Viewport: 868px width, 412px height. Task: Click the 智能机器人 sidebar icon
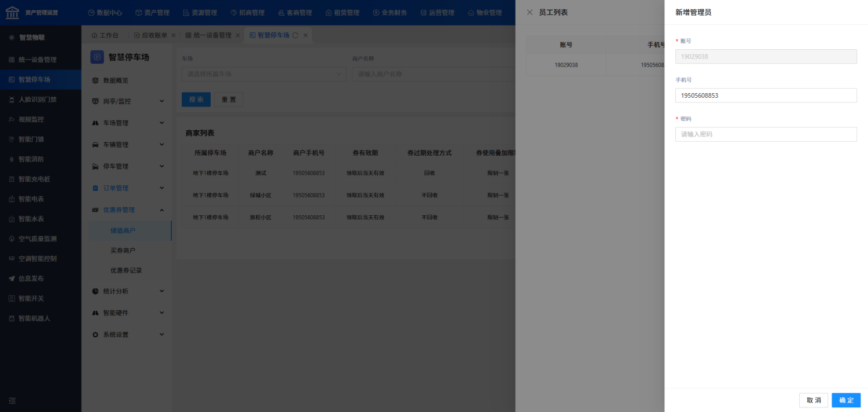click(12, 319)
